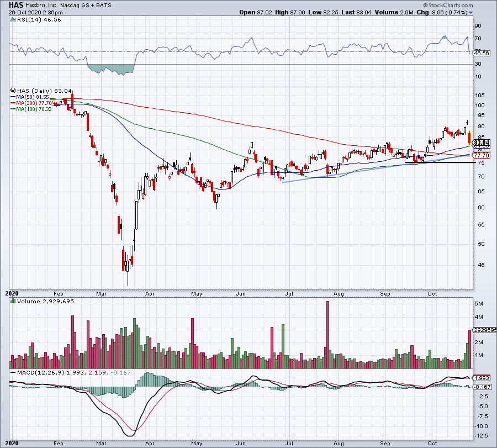Screen dimensions: 497x448
Task: Click the date stamp 26-Oct-2020 2:36pm
Action: [x=35, y=13]
